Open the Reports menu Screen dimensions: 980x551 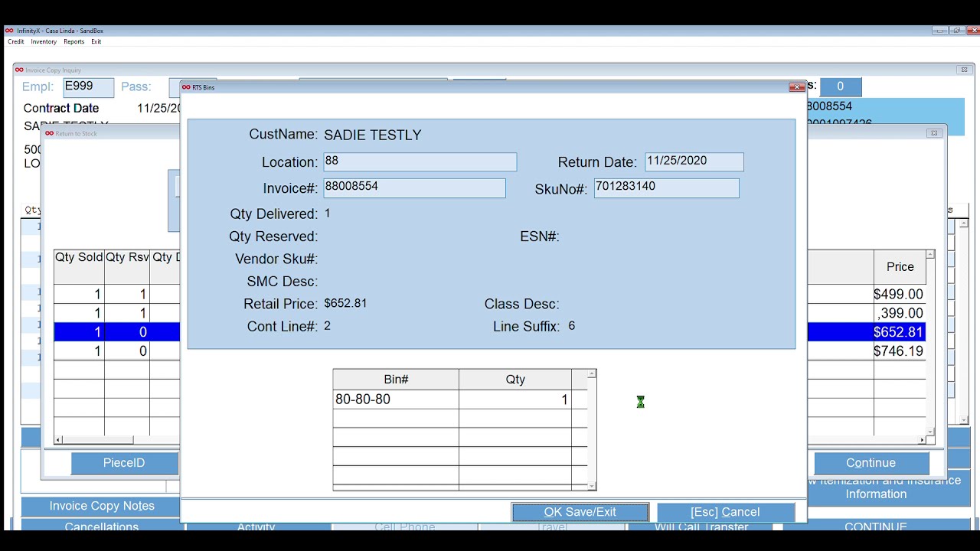pyautogui.click(x=73, y=42)
